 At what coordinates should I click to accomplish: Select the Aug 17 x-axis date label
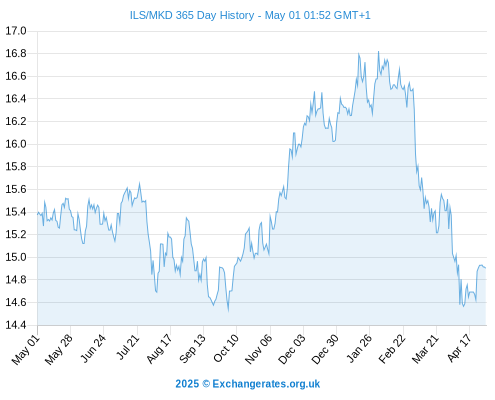(160, 349)
